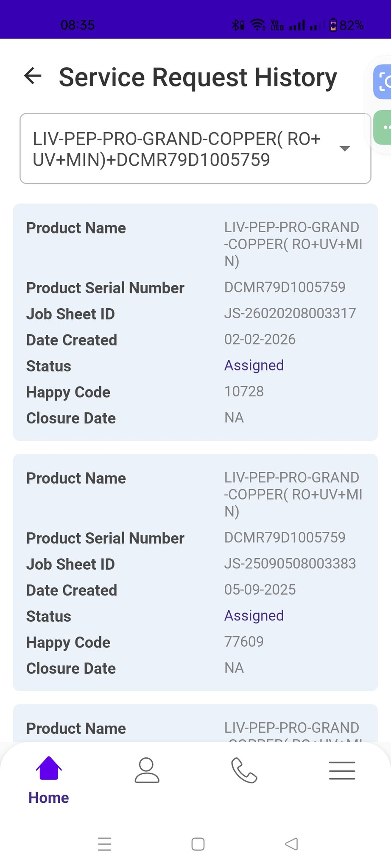Open product dropdown showing LIV-PEP-PRO-GRAND-COPPER
The width and height of the screenshot is (391, 868).
182,149
